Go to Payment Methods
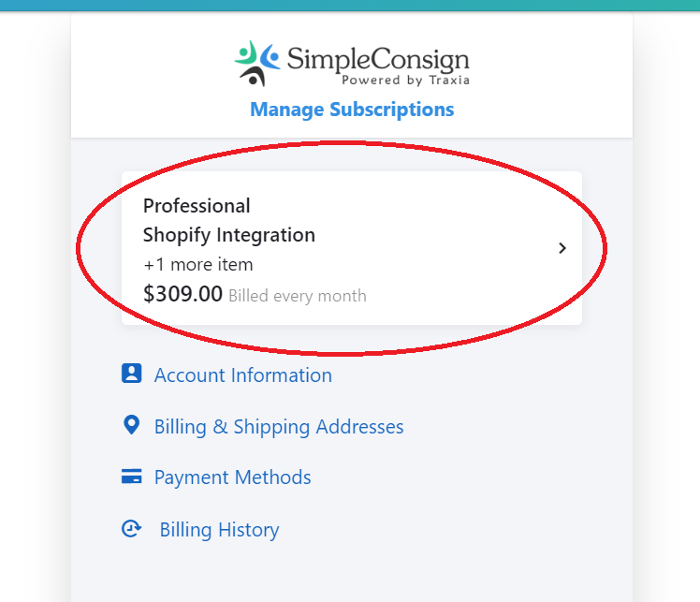 pyautogui.click(x=233, y=477)
